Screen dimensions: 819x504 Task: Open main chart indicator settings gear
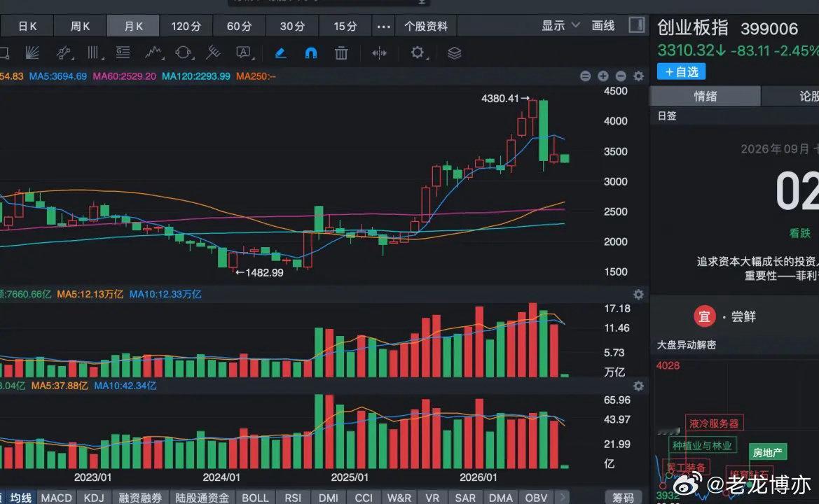(x=638, y=76)
